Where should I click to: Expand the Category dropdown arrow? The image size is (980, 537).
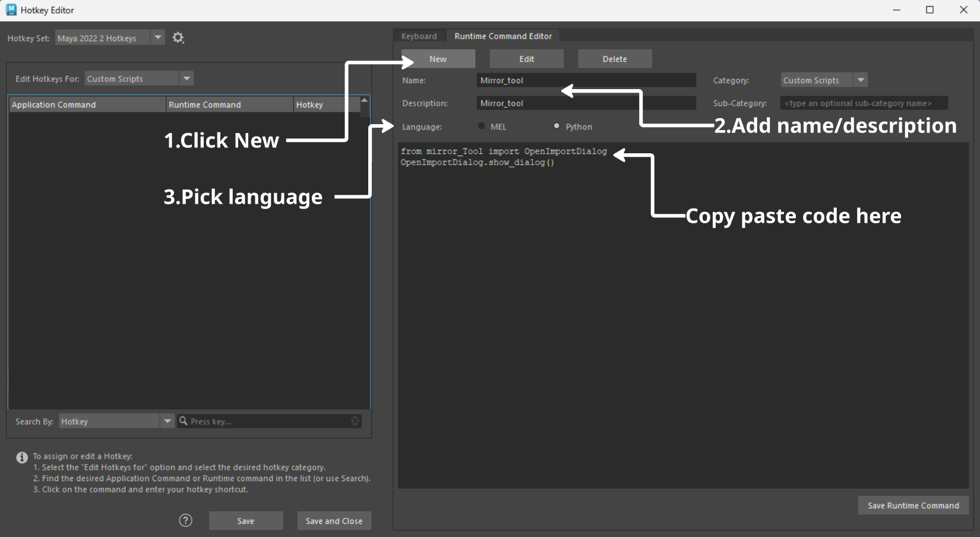coord(861,80)
